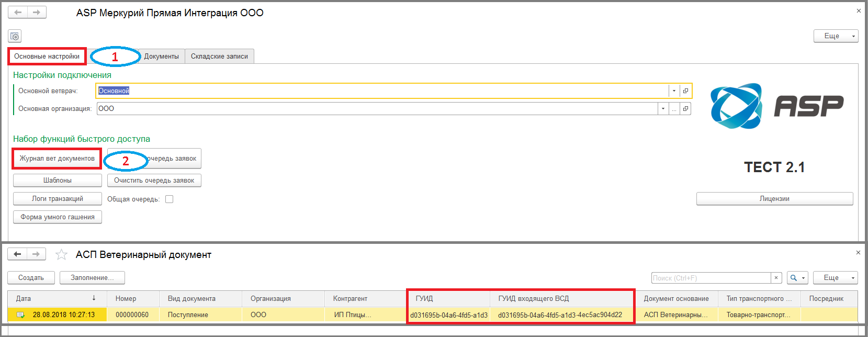Click Очистить очередь заявок

[x=154, y=180]
